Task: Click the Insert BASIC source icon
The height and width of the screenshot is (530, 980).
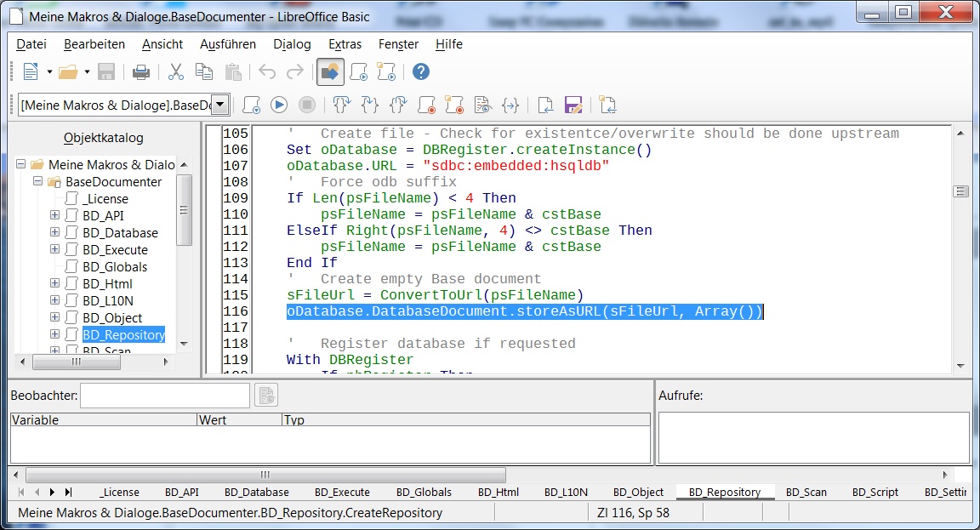Action: (545, 105)
